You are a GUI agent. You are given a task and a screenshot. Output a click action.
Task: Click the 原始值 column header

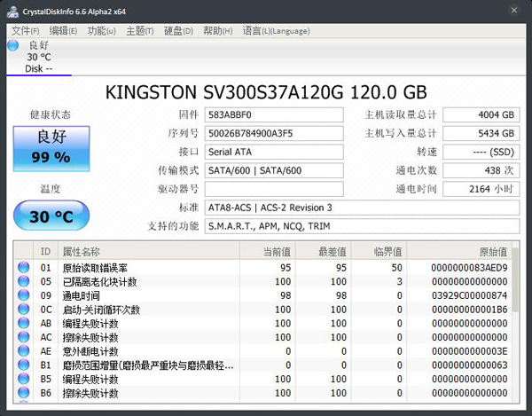(459, 251)
